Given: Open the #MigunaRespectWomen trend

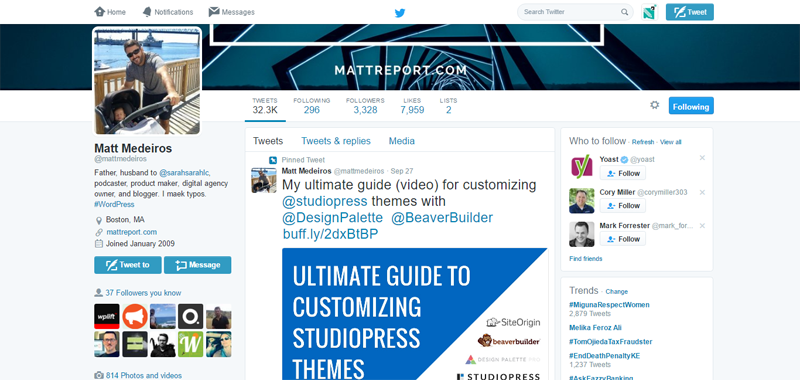Looking at the screenshot, I should click(609, 305).
